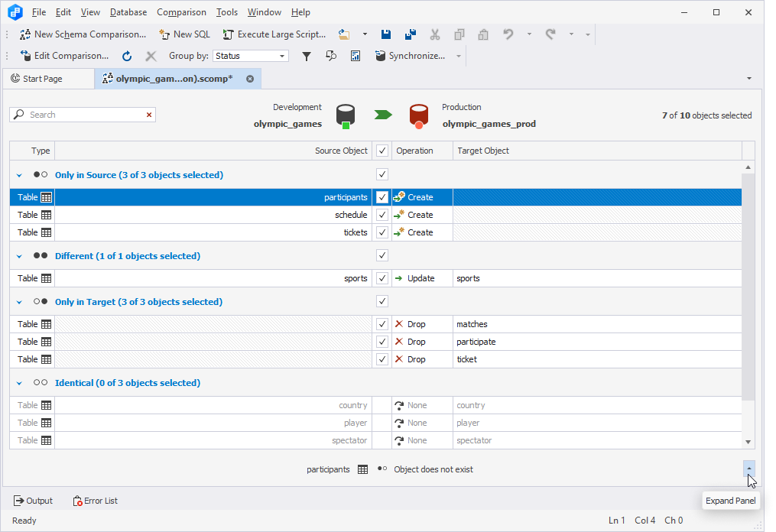Image resolution: width=776 pixels, height=532 pixels.
Task: Uncheck the ticket drop row checkbox
Action: pyautogui.click(x=382, y=359)
